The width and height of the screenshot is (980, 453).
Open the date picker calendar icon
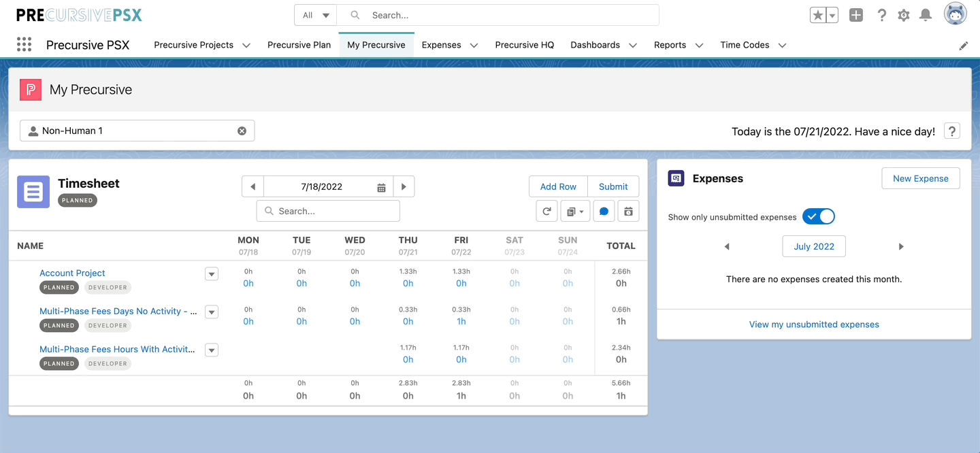tap(382, 187)
